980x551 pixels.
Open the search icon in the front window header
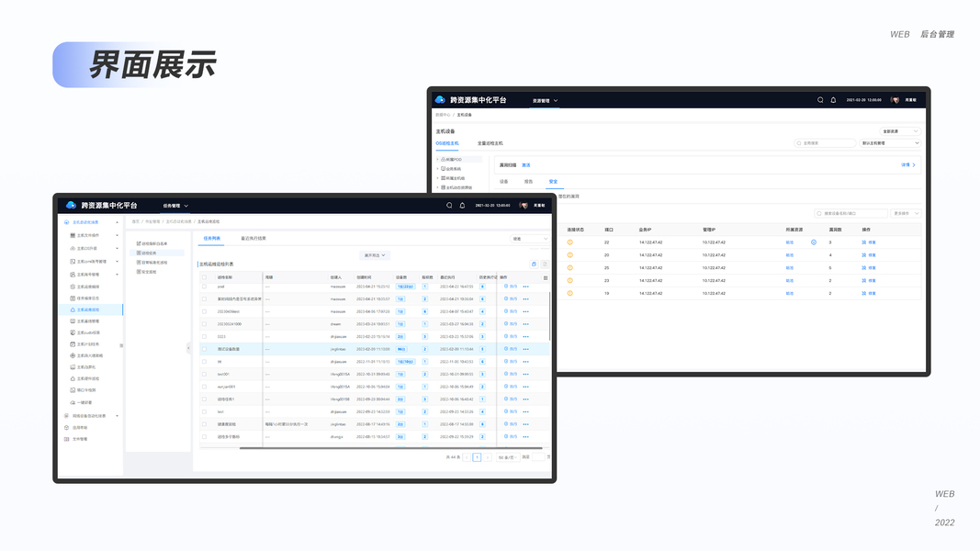[x=449, y=206]
